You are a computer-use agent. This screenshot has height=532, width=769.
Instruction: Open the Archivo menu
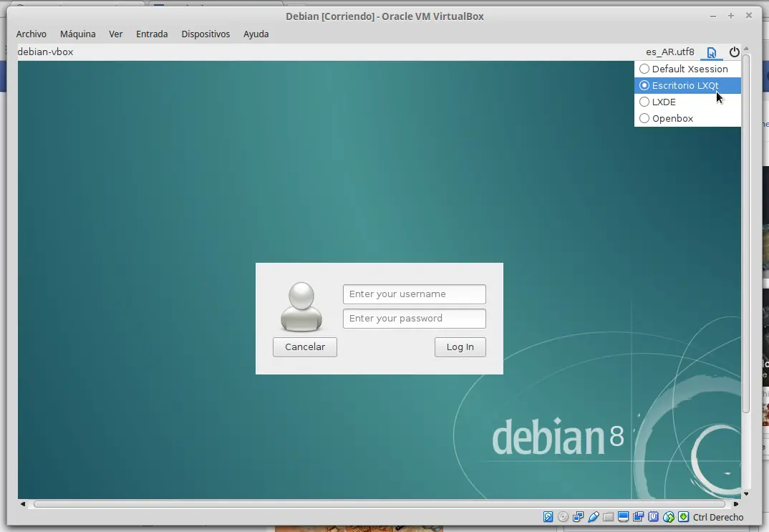(32, 34)
